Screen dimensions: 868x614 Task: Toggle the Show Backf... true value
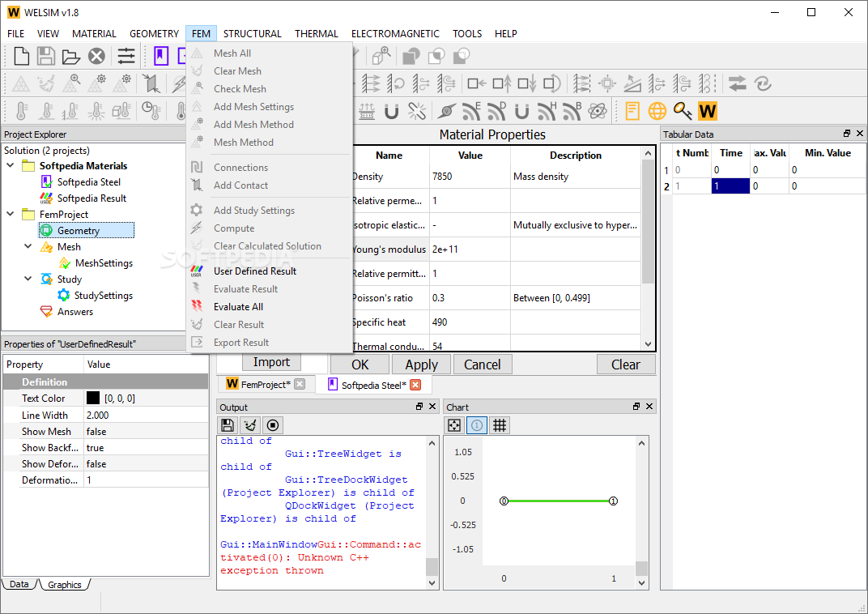click(x=146, y=447)
